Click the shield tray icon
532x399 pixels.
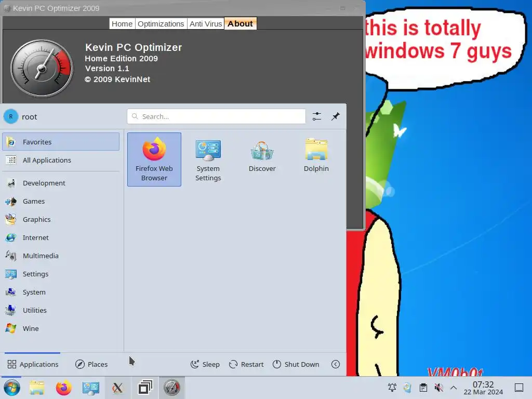pos(407,388)
